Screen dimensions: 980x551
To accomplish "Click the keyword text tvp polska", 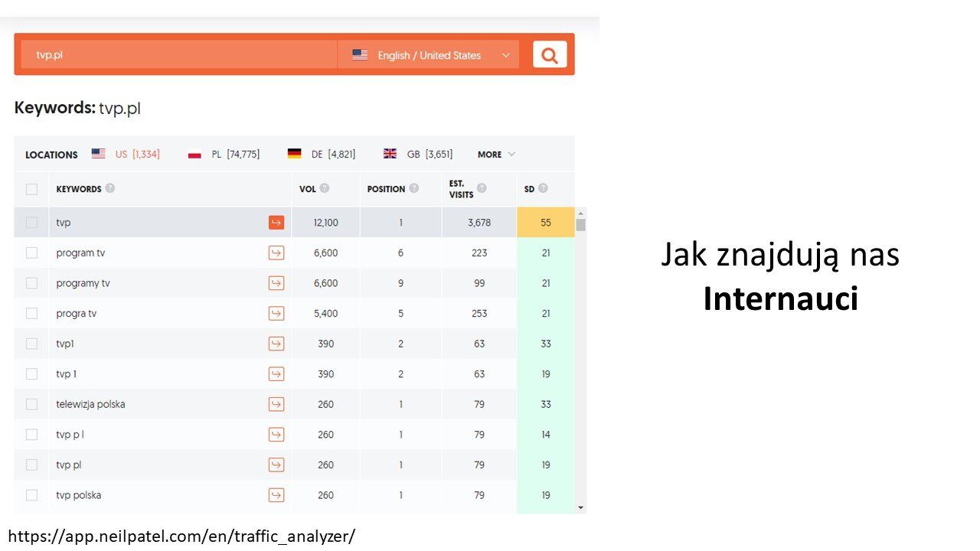I will (x=79, y=495).
